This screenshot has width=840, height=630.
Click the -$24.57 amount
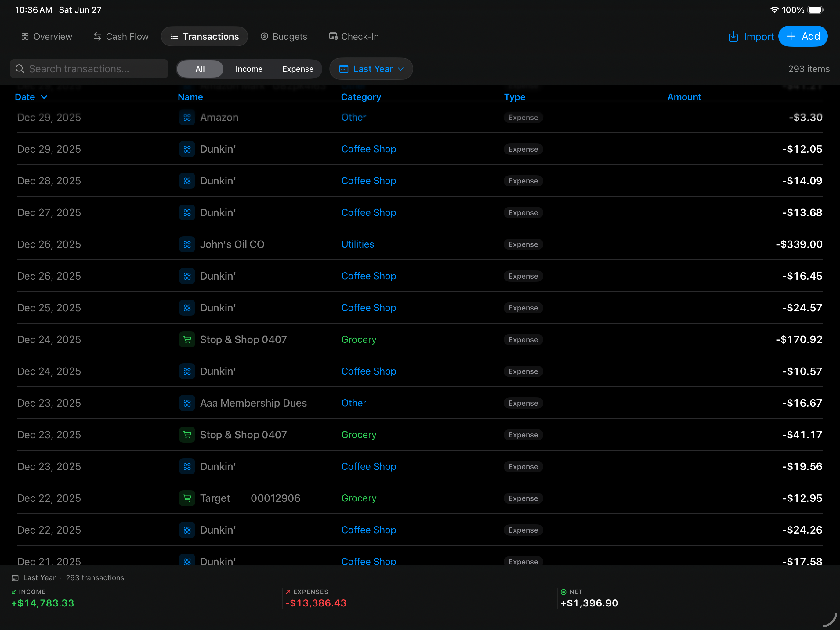(802, 308)
